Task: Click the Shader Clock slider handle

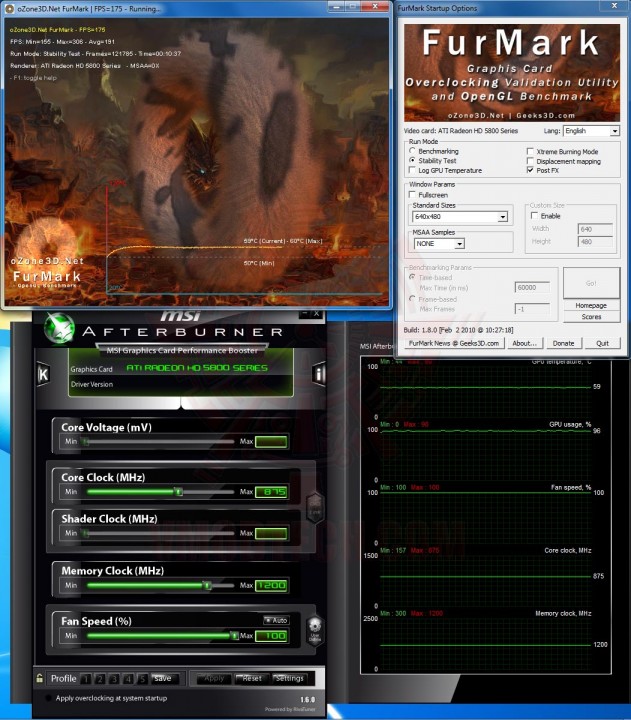Action: (85, 533)
